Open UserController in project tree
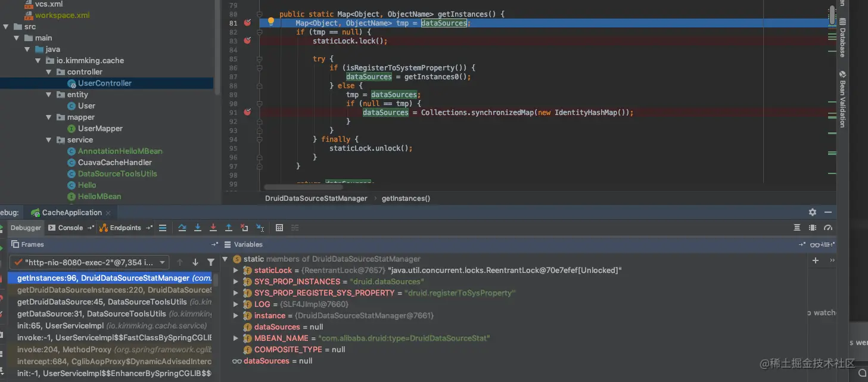The image size is (868, 382). [105, 83]
